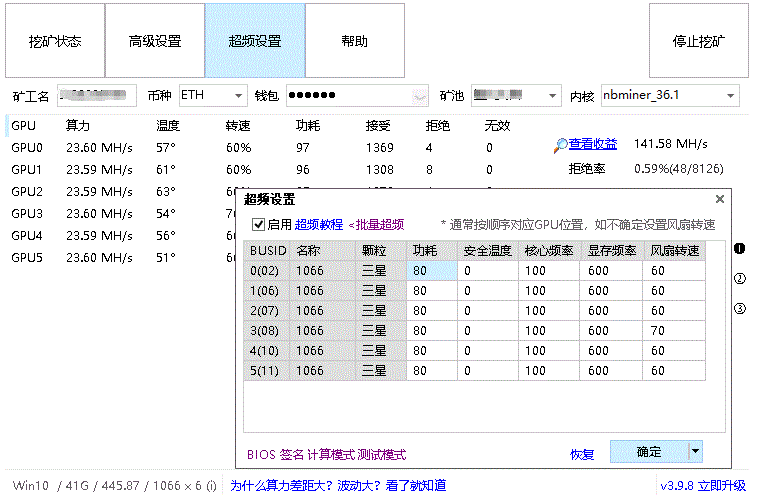Viewport: 763px width, 495px height.
Task: Toggle the 启用 overclock checkbox
Action: (259, 225)
